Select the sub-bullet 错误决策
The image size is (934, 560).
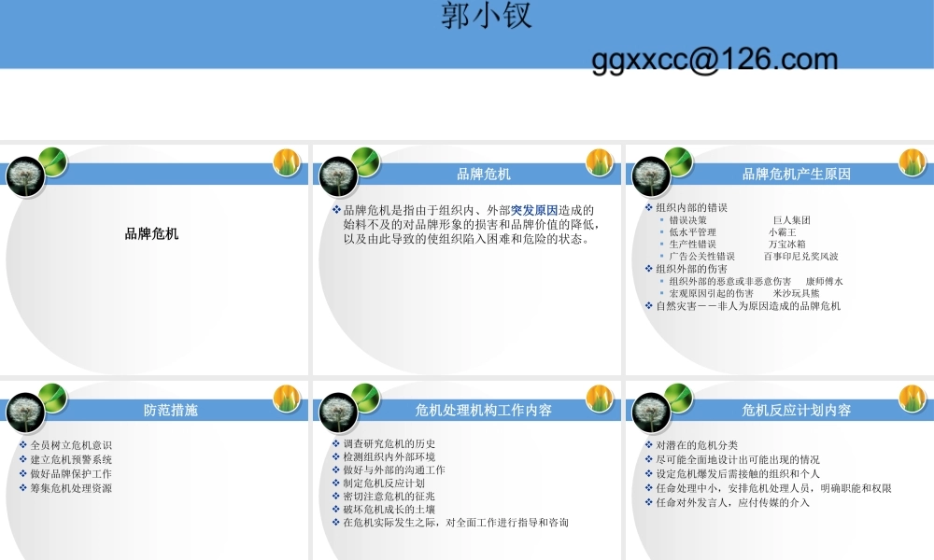[x=687, y=220]
